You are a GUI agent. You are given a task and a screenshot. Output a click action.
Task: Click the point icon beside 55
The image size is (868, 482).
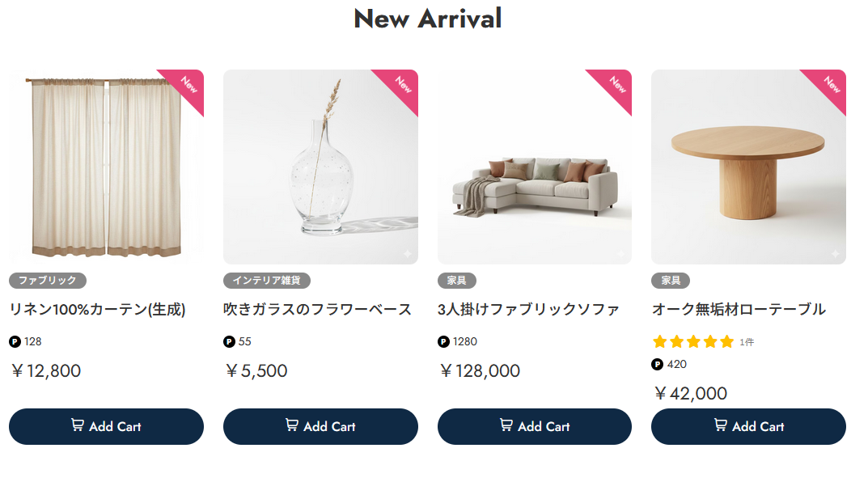[x=229, y=342]
